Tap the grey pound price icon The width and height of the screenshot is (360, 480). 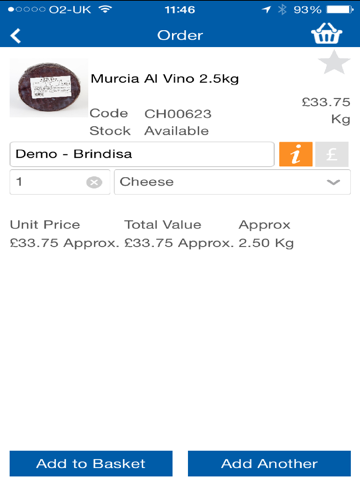pos(332,154)
